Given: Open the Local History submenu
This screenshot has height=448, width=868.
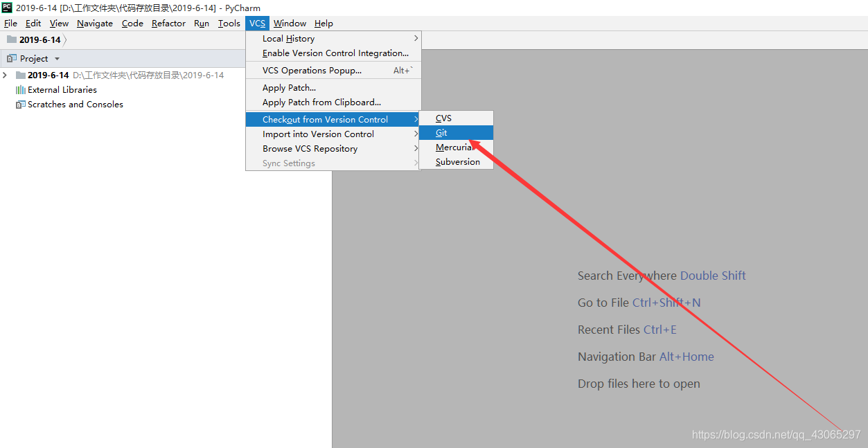Looking at the screenshot, I should pyautogui.click(x=333, y=39).
